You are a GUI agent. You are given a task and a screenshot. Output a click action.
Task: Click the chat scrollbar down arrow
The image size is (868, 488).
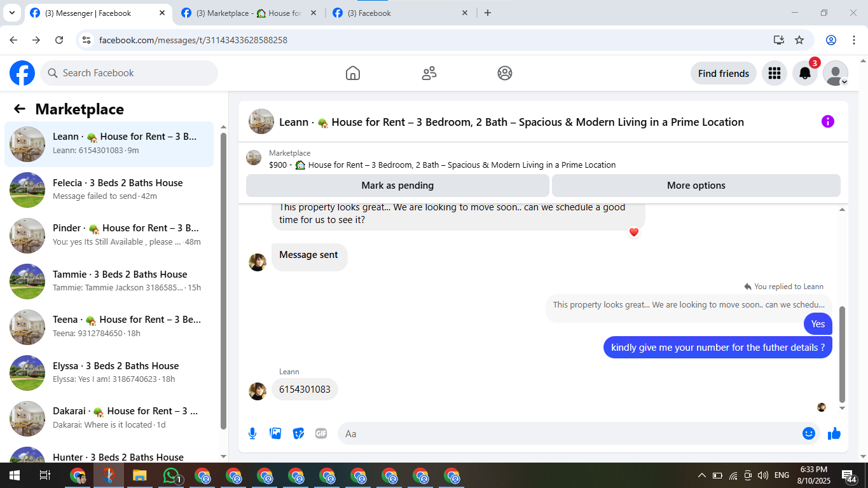tap(843, 409)
